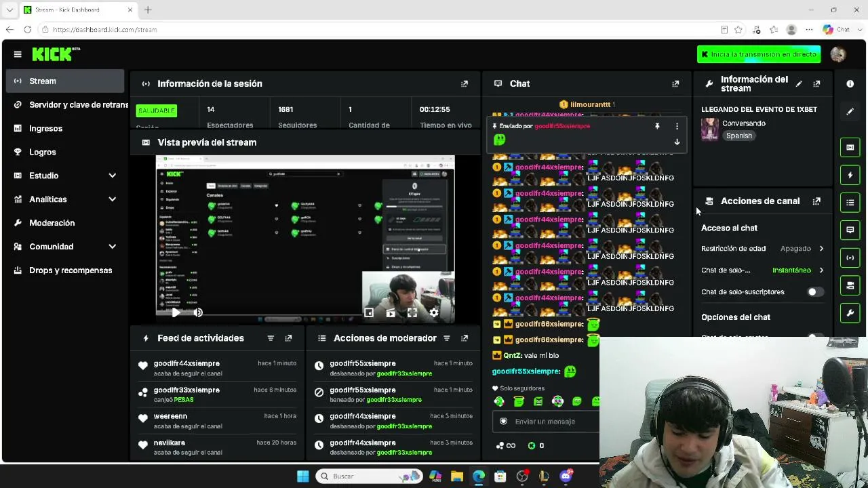868x488 pixels.
Task: Edit stream info with the header pencil icon
Action: (x=799, y=84)
